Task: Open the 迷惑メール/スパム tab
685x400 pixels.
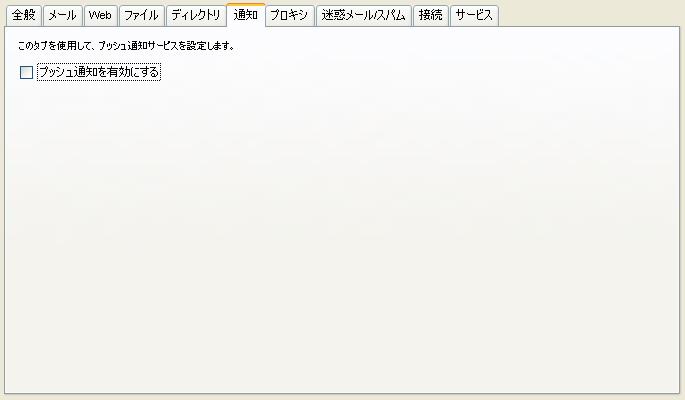Action: click(363, 16)
